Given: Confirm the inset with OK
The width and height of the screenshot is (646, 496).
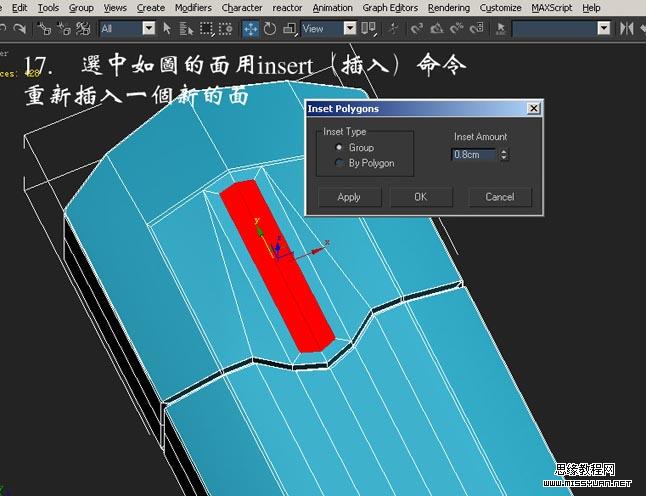Looking at the screenshot, I should pyautogui.click(x=421, y=197).
